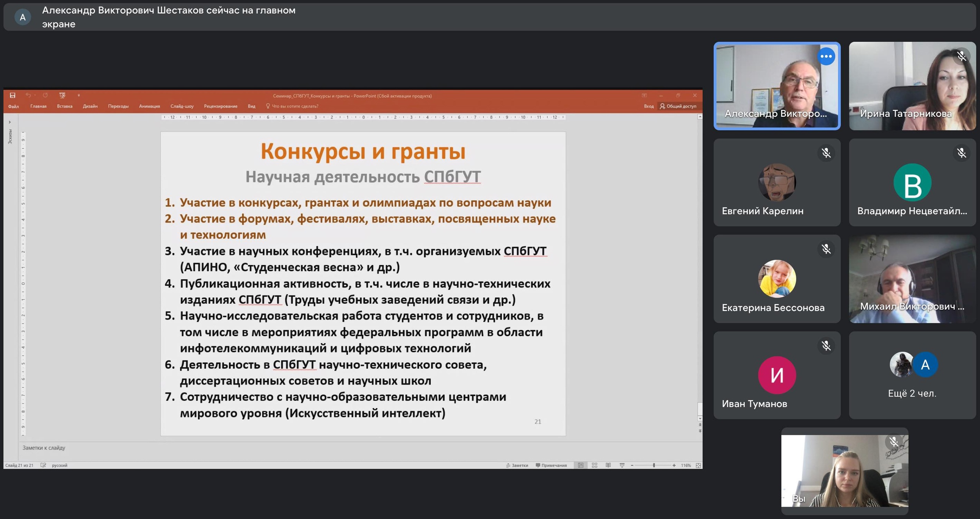The image size is (980, 519).
Task: Open the Ribbon Display Options menu
Action: (x=644, y=95)
